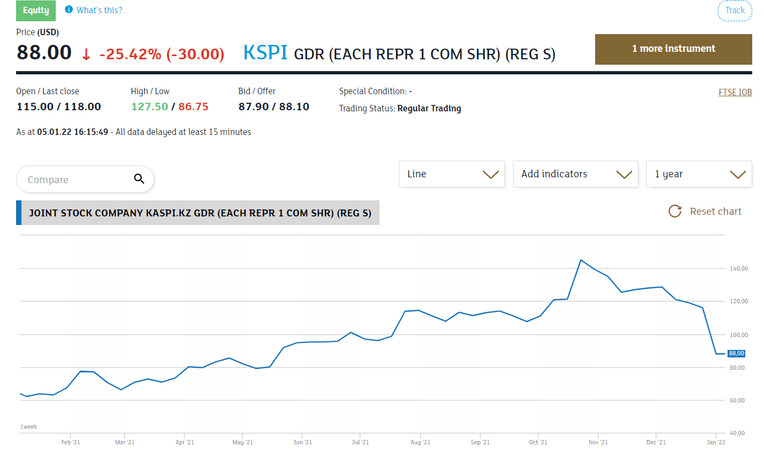This screenshot has width=764, height=450.
Task: Open the Line chart type dropdown
Action: [x=452, y=174]
